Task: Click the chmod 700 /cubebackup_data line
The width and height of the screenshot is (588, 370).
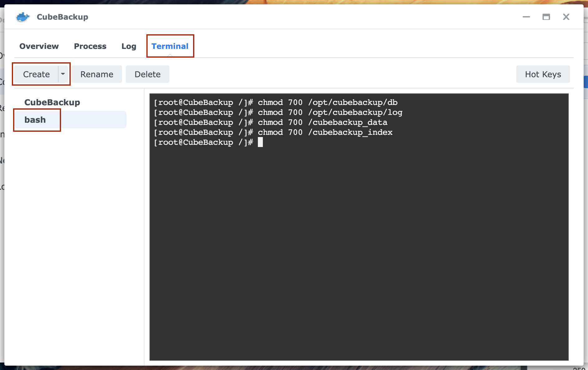Action: click(x=271, y=122)
